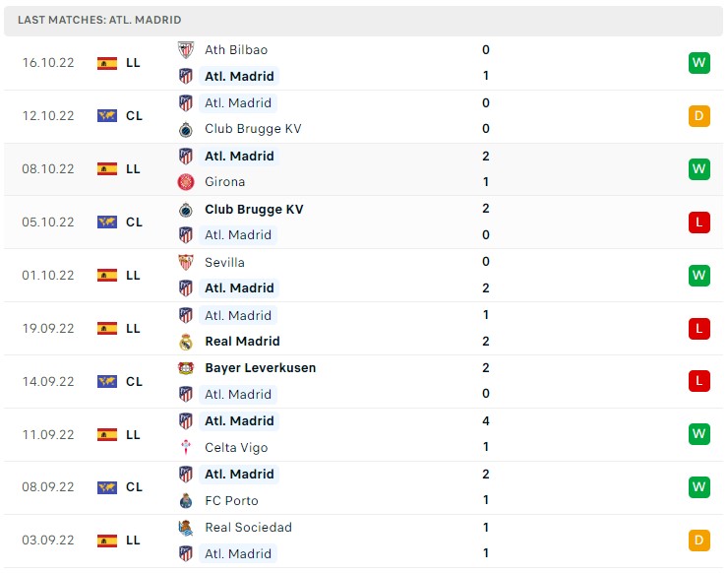The width and height of the screenshot is (728, 573).
Task: Click the Club Brugge KV crest in the 12.10.22 match
Action: [x=186, y=129]
